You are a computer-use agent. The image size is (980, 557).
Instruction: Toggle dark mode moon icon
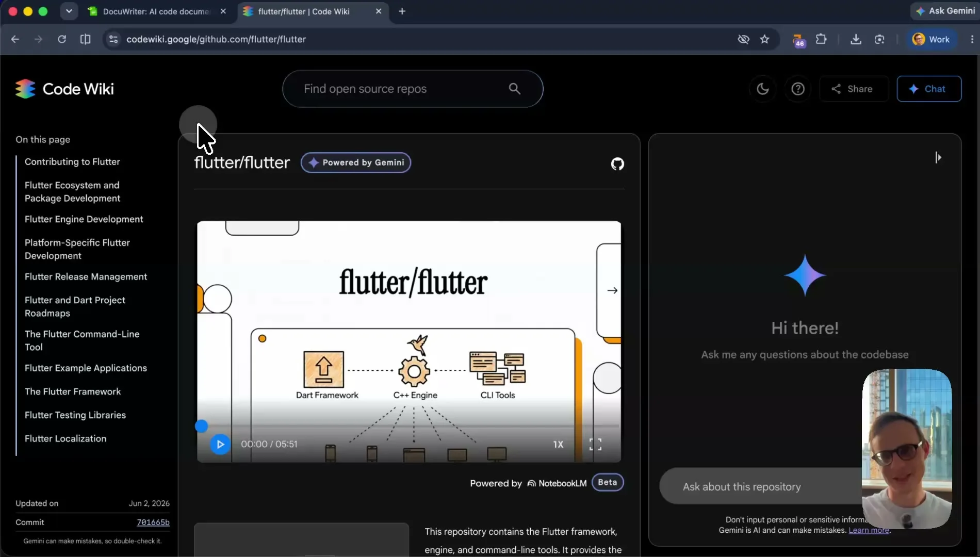tap(762, 89)
